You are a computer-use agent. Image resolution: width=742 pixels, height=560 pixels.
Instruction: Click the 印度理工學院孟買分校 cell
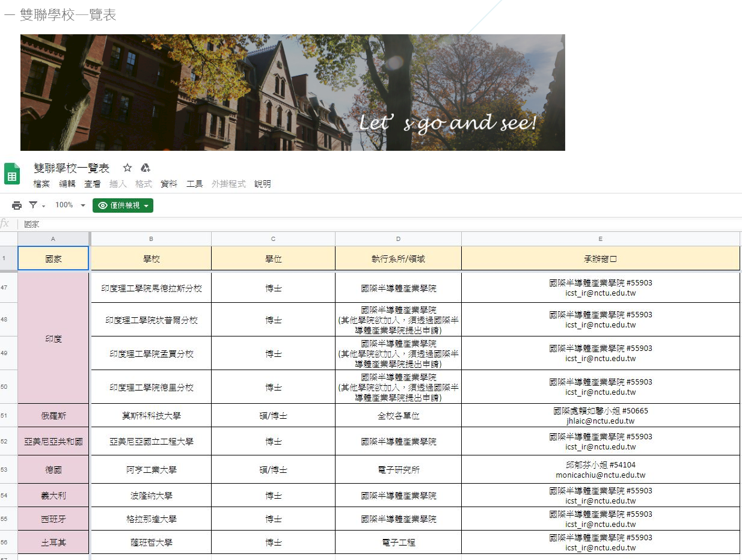pos(151,353)
